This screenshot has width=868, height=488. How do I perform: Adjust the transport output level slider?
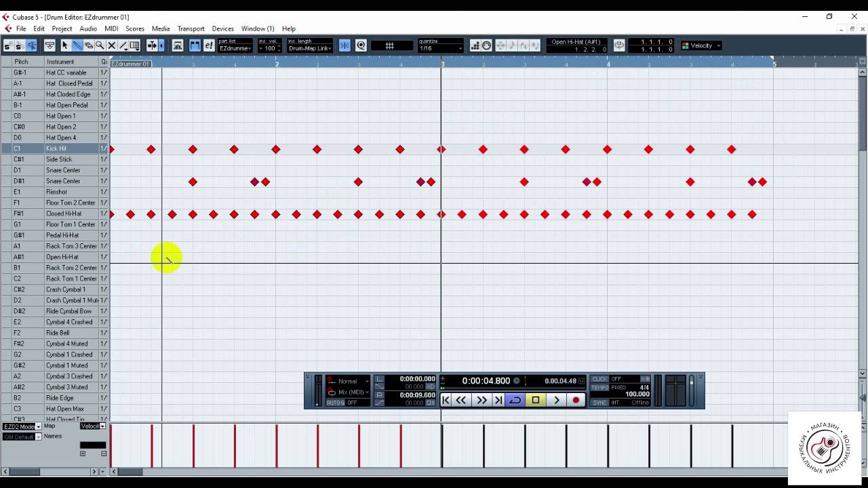(x=692, y=391)
